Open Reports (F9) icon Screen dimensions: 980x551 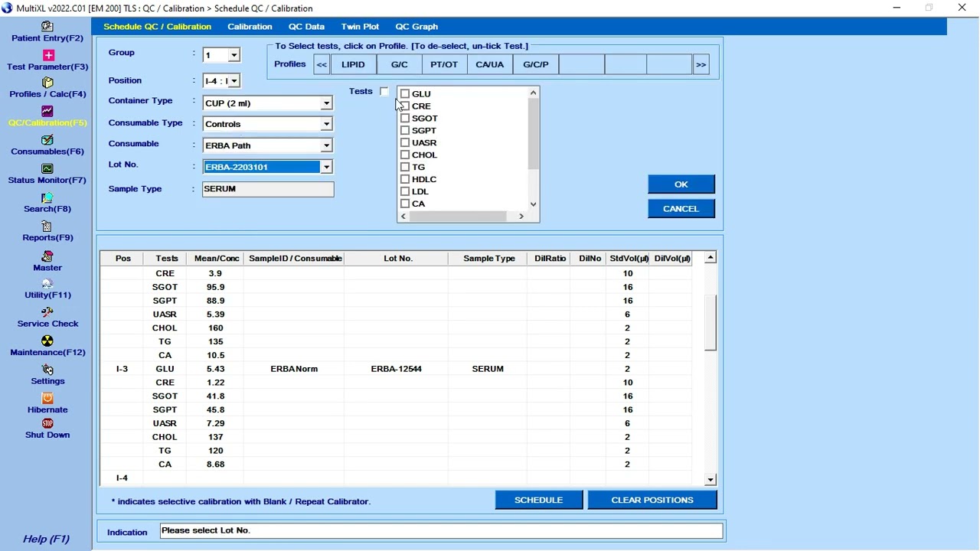pyautogui.click(x=47, y=227)
